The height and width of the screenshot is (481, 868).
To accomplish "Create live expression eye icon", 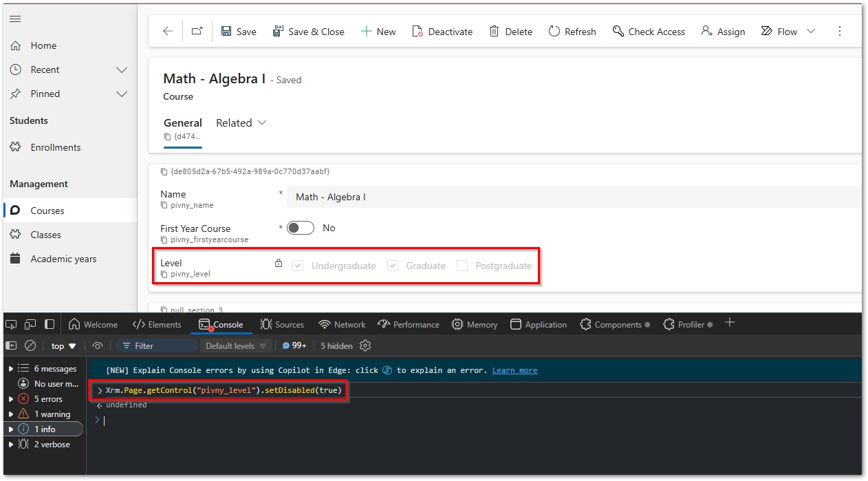I will [98, 345].
